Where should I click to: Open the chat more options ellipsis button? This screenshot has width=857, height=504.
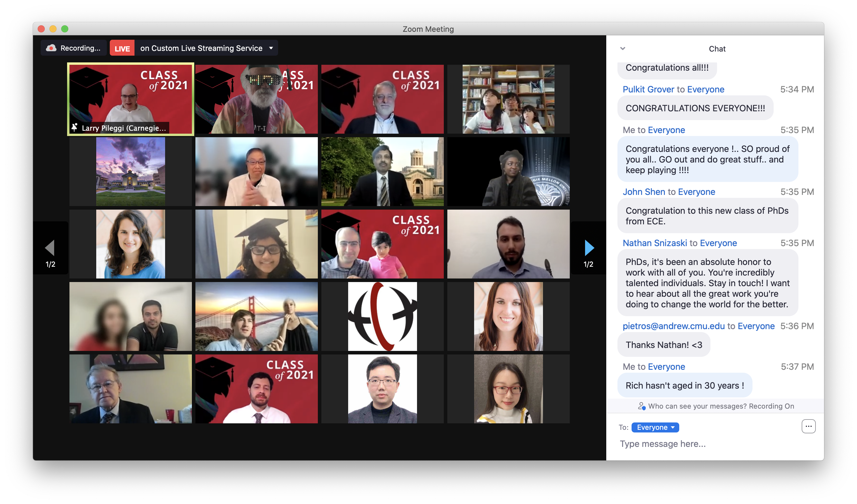point(808,426)
